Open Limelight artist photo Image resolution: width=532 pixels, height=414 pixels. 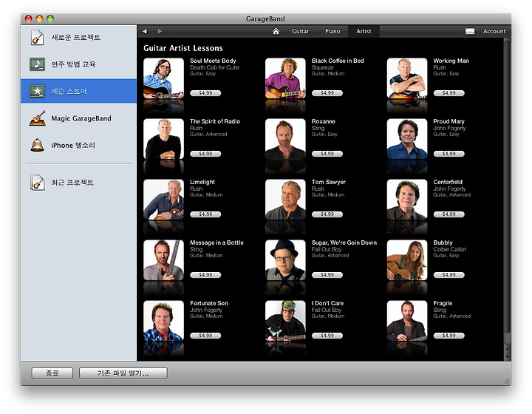coord(163,200)
